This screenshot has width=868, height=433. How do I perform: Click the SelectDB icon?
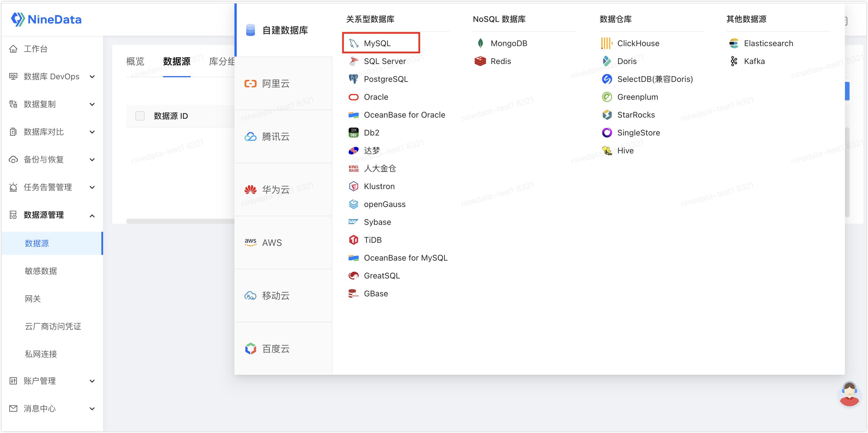[607, 79]
